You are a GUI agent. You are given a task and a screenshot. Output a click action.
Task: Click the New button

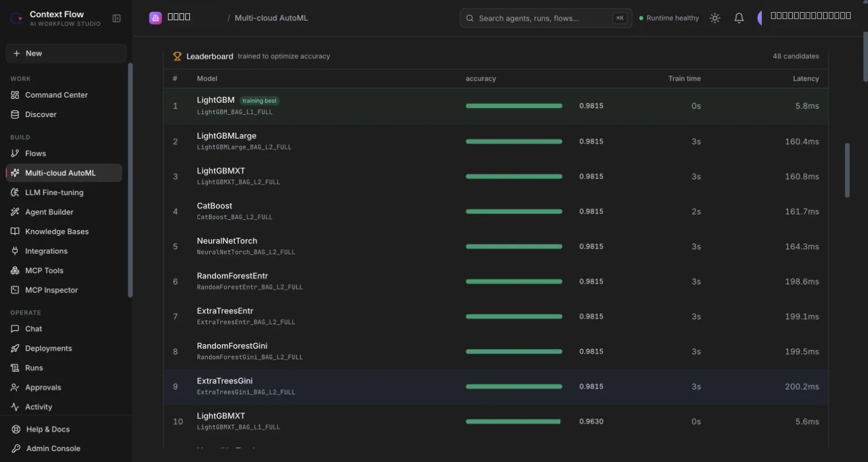click(x=66, y=53)
